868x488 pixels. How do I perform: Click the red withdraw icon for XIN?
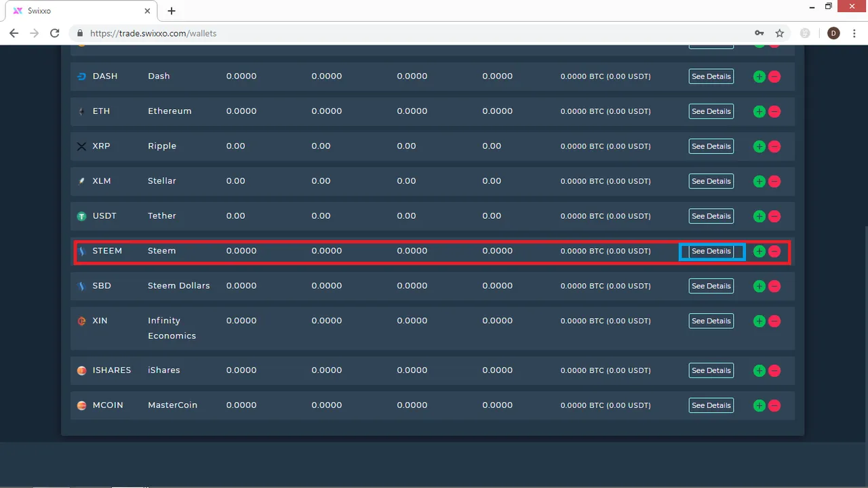click(x=774, y=321)
